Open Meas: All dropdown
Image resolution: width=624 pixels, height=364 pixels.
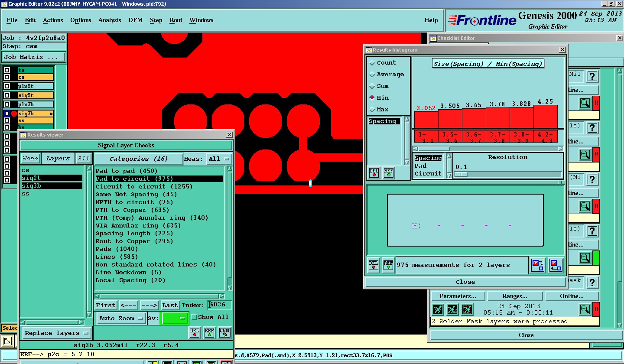219,159
